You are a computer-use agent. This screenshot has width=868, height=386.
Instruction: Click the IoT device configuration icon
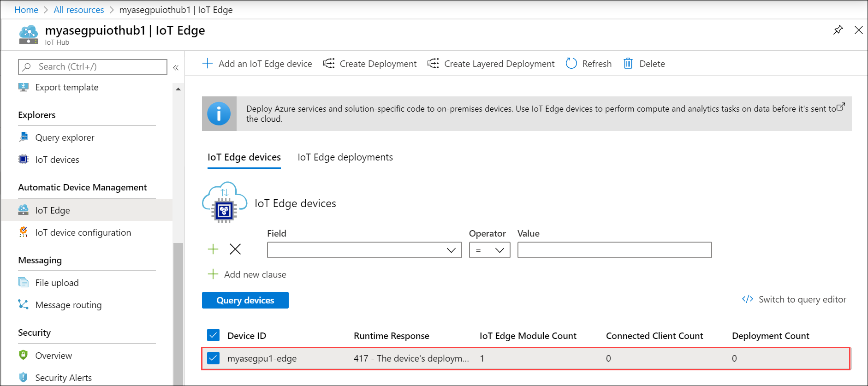click(23, 232)
